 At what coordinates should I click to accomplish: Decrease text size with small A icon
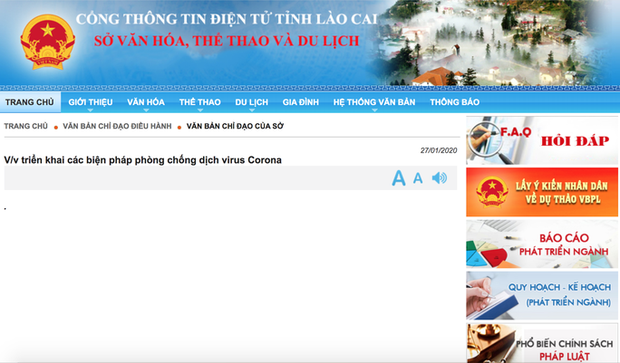coord(418,179)
